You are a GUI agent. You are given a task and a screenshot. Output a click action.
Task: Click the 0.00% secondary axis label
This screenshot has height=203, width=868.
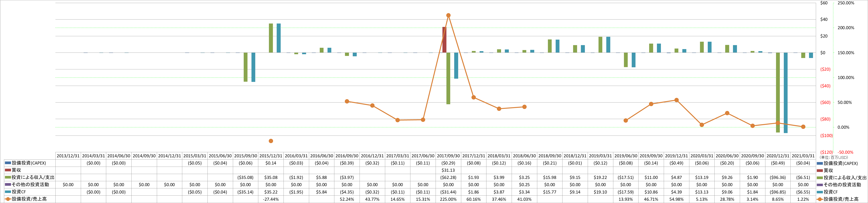click(x=843, y=127)
